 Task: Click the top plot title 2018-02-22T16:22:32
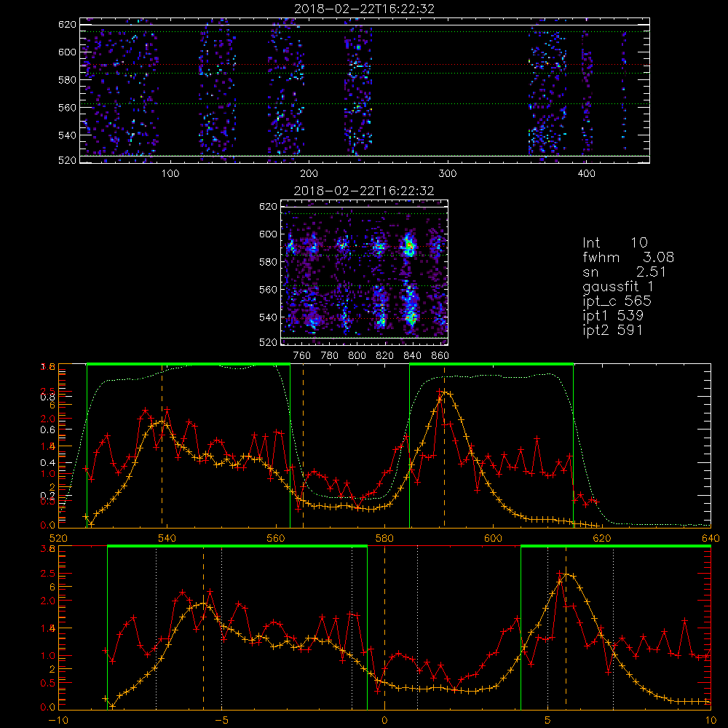pyautogui.click(x=364, y=9)
